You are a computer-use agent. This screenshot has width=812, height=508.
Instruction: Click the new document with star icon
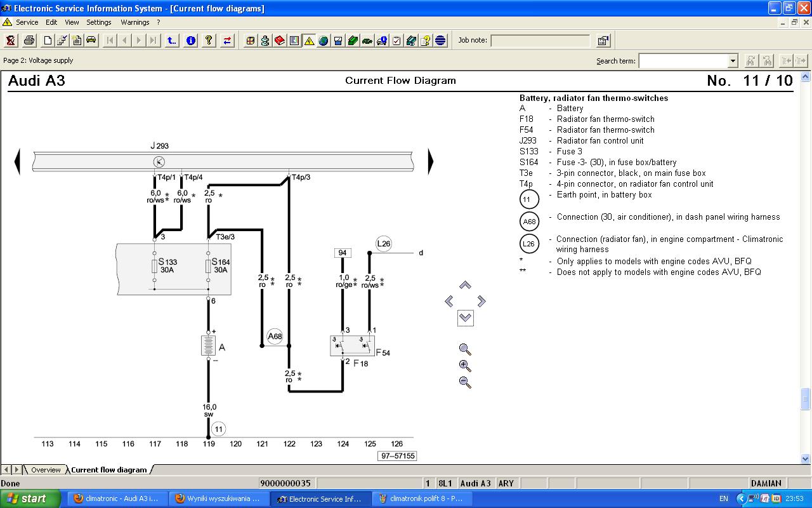77,41
